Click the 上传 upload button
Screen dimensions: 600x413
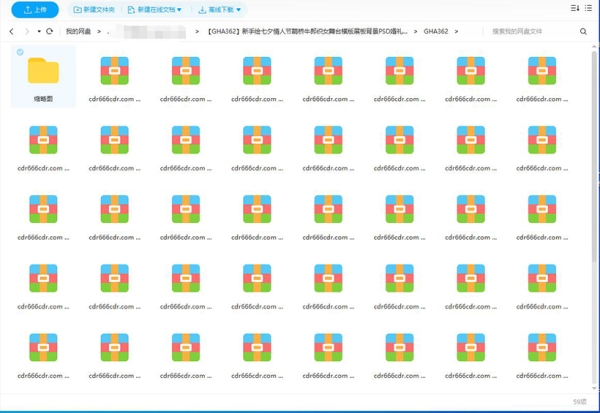35,10
